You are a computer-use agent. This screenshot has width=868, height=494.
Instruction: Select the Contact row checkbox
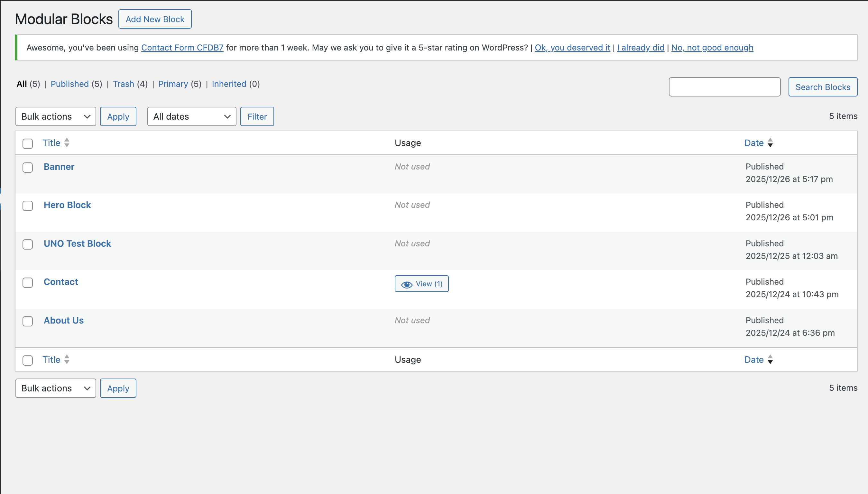(x=28, y=283)
